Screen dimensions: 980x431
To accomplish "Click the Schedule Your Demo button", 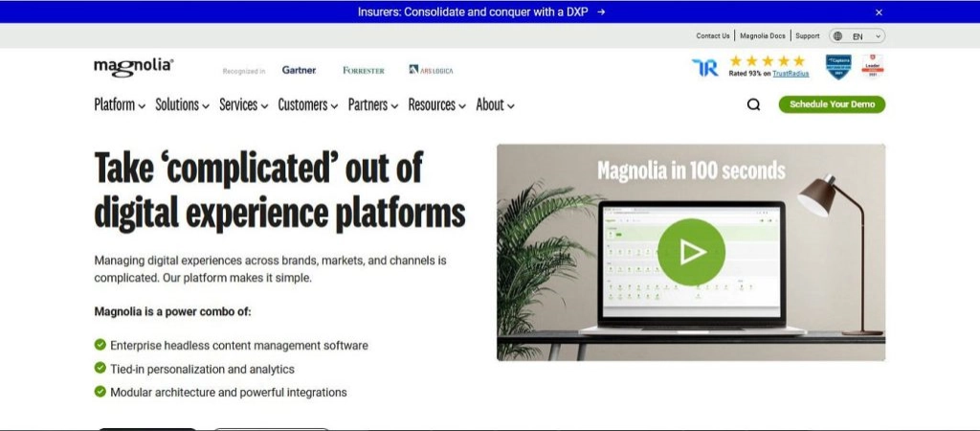I will click(x=832, y=104).
